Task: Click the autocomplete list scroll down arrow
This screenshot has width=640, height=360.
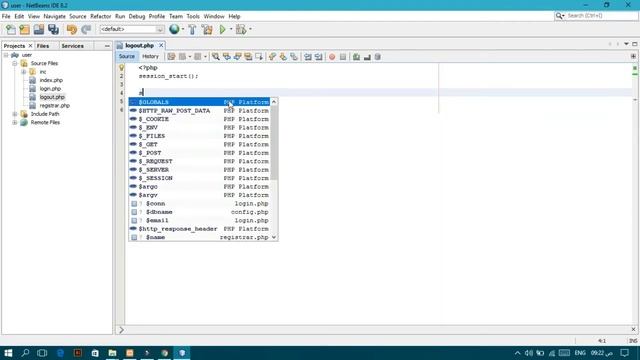Action: pos(274,237)
